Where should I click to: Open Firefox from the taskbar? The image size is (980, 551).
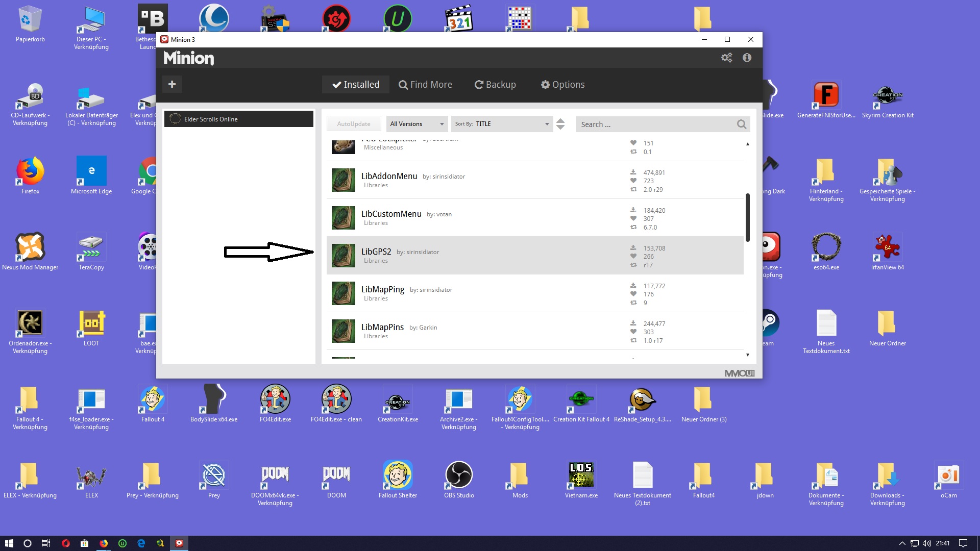[104, 543]
